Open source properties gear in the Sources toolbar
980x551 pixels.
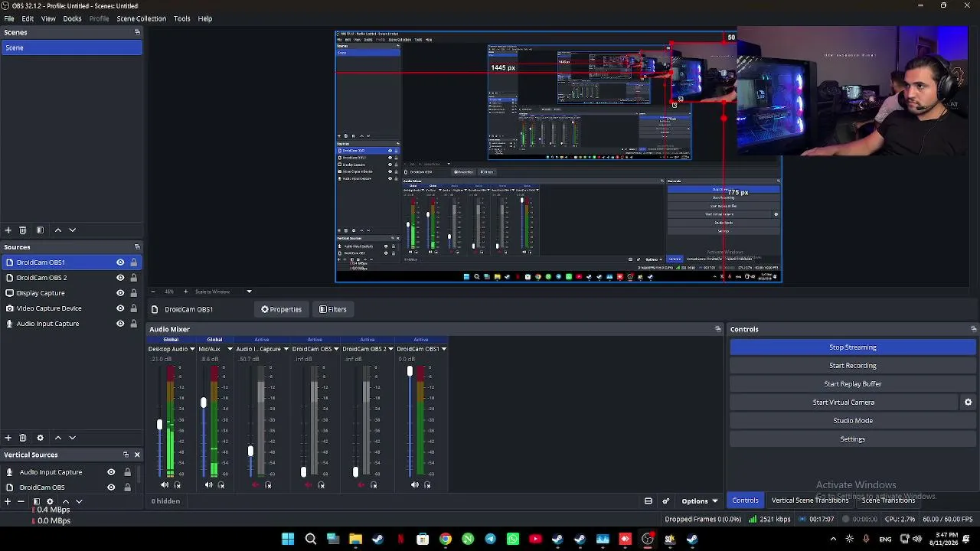(40, 438)
